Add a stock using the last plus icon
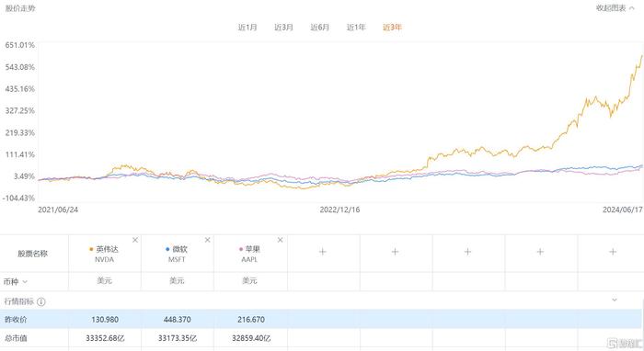 click(x=613, y=252)
